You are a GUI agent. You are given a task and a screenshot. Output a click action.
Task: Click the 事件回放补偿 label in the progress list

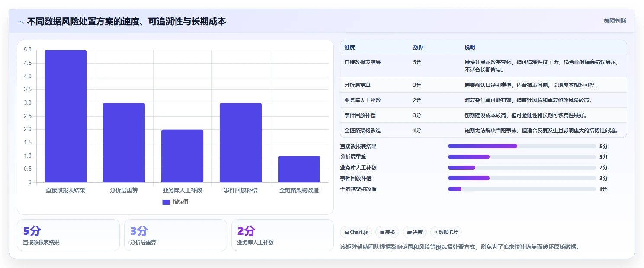356,179
